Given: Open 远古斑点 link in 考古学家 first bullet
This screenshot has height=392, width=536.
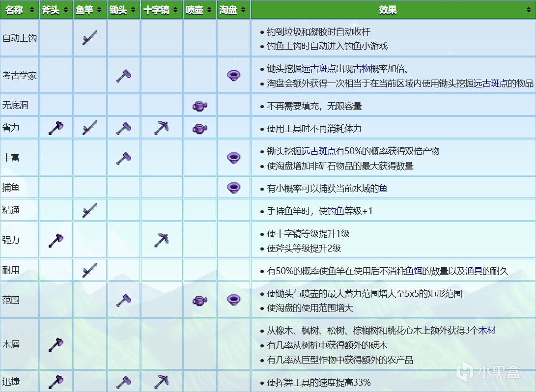Looking at the screenshot, I should (x=318, y=69).
